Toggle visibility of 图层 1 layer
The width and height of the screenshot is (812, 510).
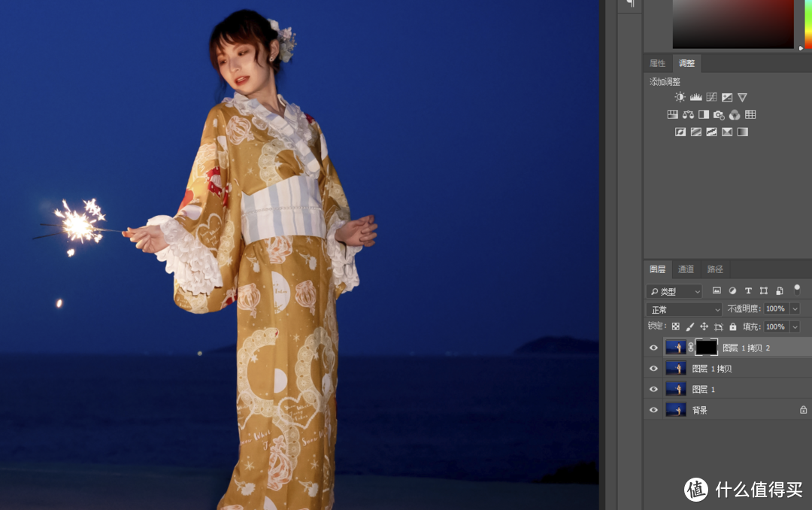pos(653,389)
